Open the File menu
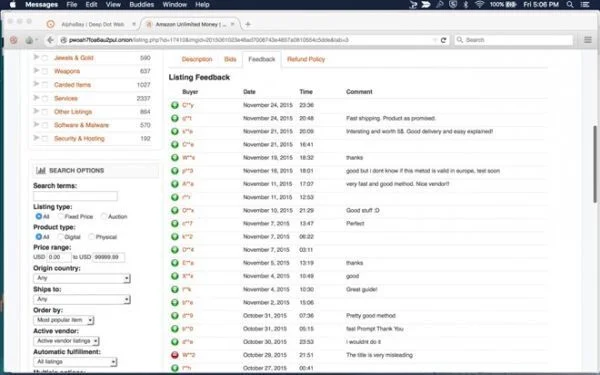 point(72,5)
